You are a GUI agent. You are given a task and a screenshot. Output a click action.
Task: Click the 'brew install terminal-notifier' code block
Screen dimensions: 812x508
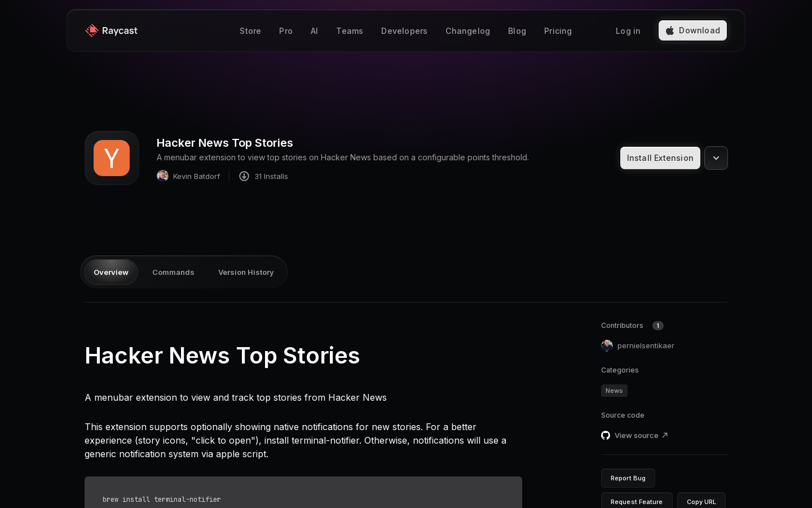pyautogui.click(x=303, y=492)
